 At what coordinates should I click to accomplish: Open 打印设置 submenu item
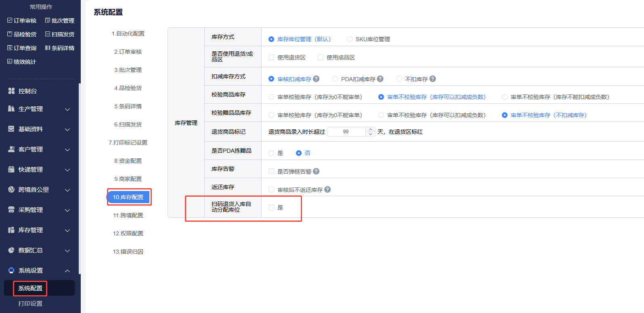[x=30, y=304]
